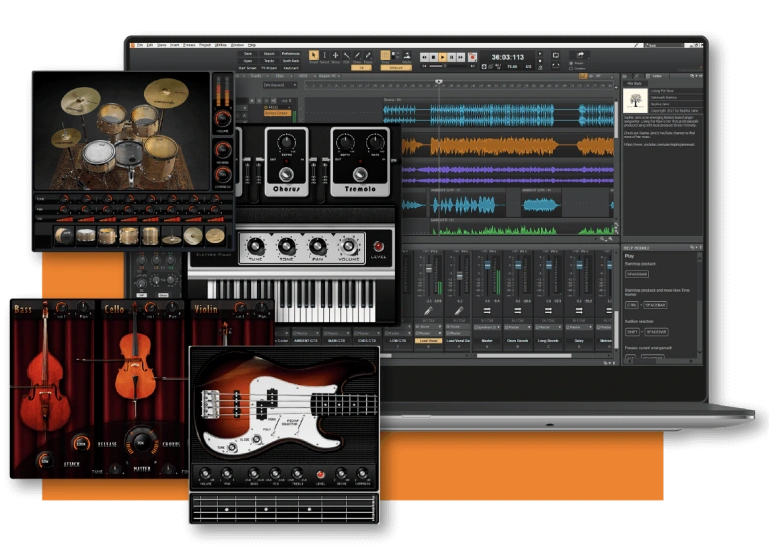Screen dimensions: 769x550
Task: Open the Delay channel output dropdown
Action: point(578,327)
